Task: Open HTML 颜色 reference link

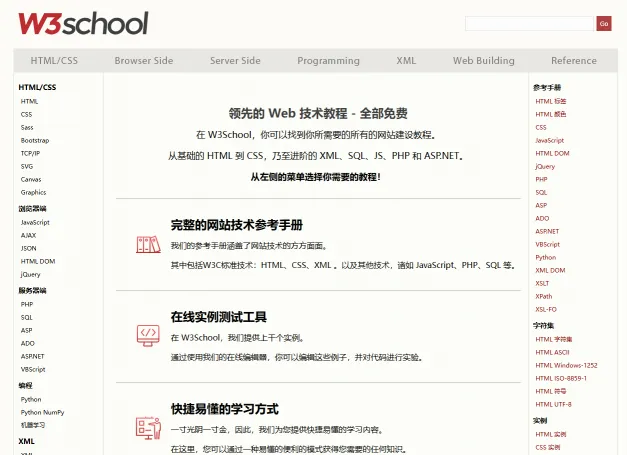Action: 551,114
